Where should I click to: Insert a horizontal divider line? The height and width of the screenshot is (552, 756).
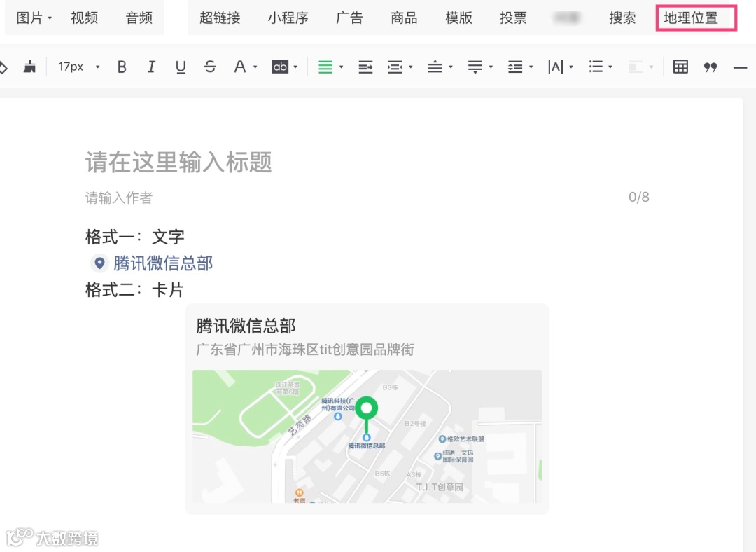coord(740,67)
